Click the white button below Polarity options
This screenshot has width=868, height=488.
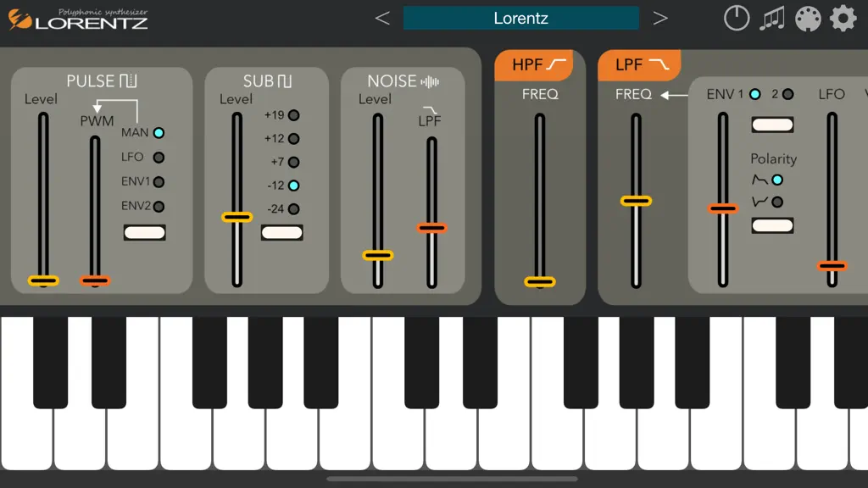click(772, 225)
